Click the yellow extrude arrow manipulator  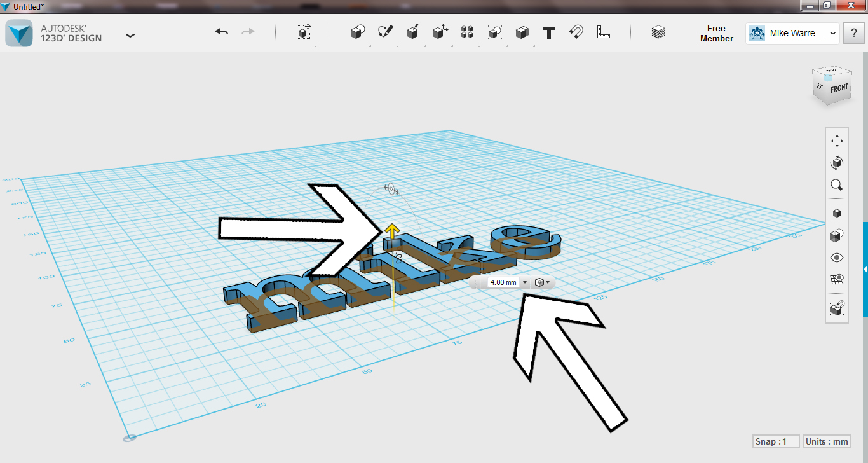coord(393,231)
